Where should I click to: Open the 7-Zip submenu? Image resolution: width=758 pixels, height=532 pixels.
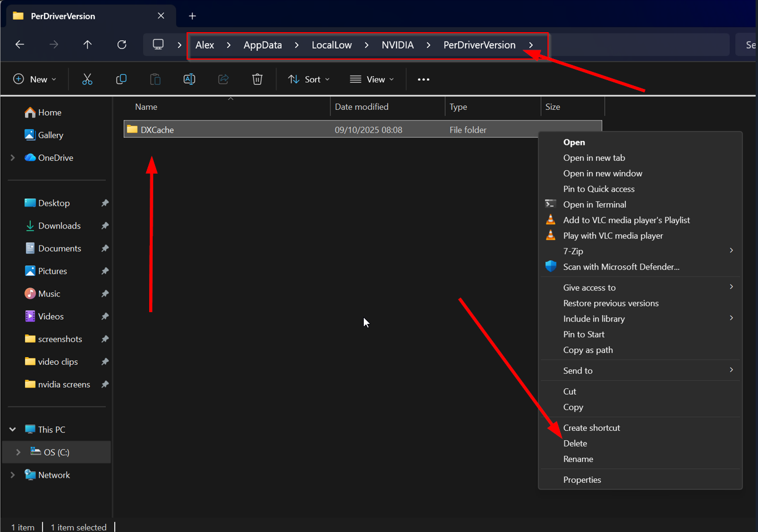[x=573, y=251]
